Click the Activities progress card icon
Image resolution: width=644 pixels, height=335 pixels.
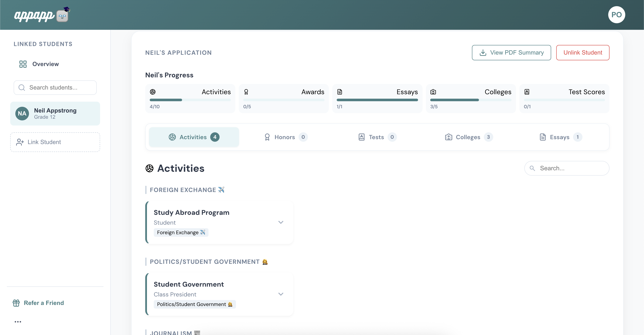click(152, 92)
